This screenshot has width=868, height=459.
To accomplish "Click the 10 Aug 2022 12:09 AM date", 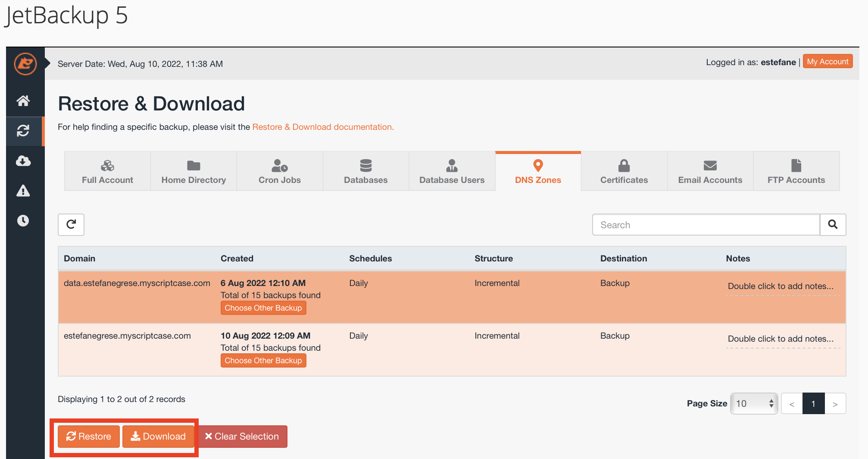I will (x=265, y=336).
